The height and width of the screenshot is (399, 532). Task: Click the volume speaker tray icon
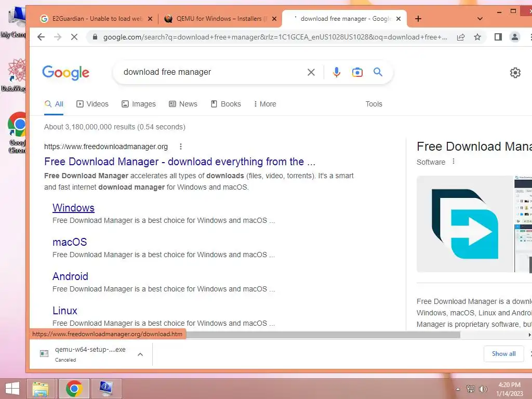tap(483, 389)
